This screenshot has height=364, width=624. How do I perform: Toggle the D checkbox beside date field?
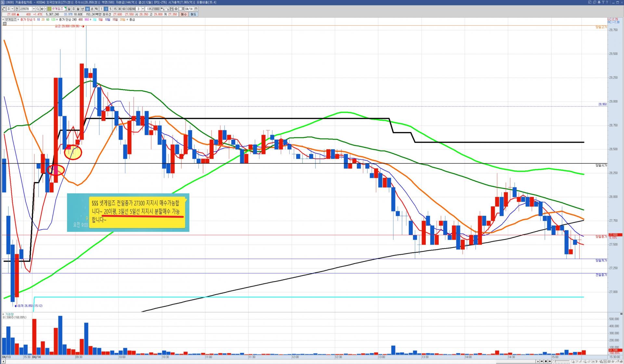point(180,9)
